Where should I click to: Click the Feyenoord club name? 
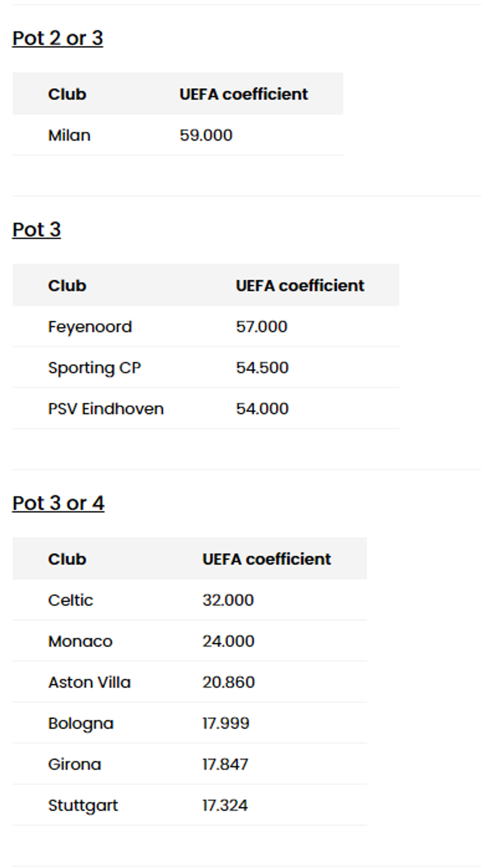pyautogui.click(x=90, y=326)
